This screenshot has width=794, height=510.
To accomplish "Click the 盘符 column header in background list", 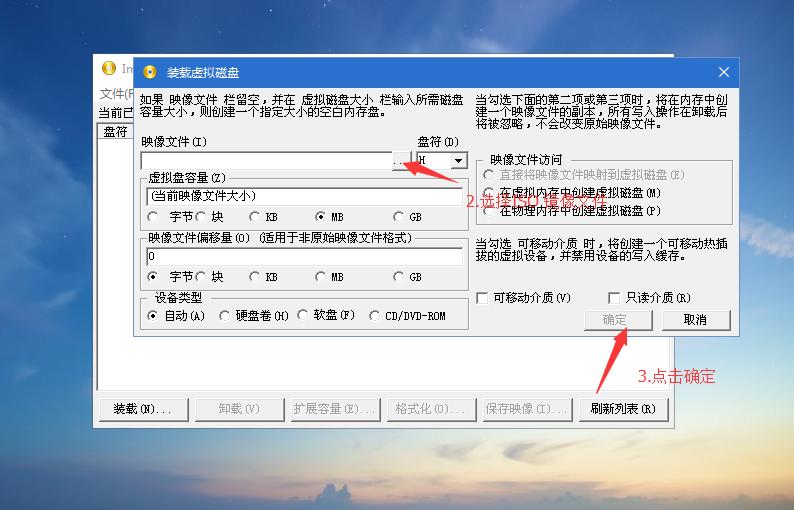I will point(115,132).
